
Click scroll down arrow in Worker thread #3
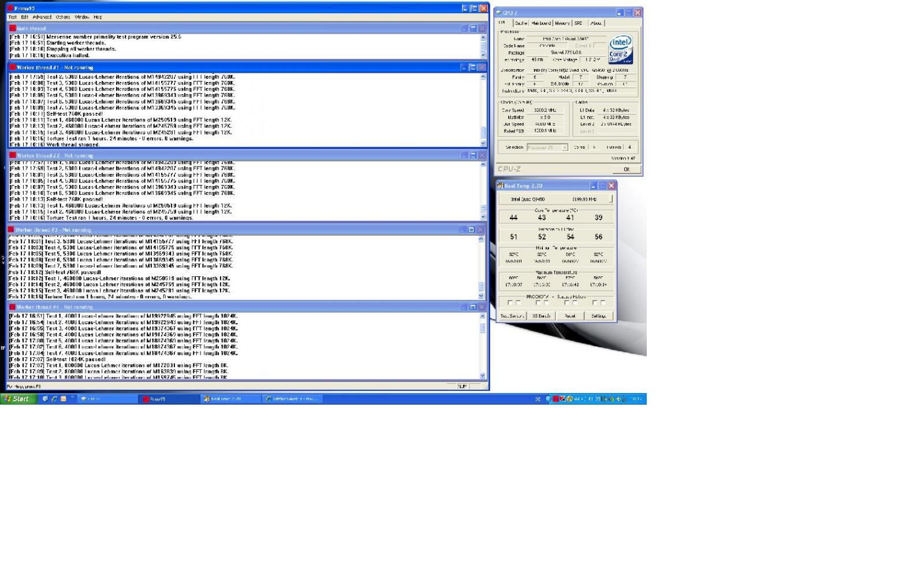click(x=482, y=297)
